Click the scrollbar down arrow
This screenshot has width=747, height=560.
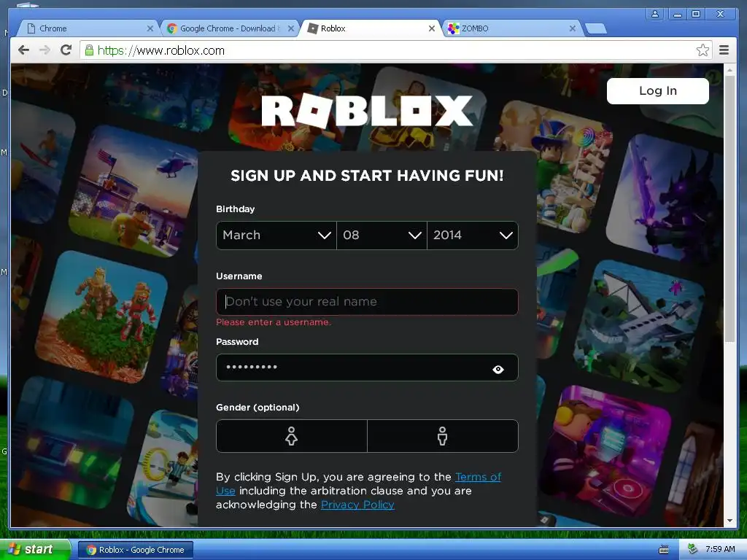729,521
